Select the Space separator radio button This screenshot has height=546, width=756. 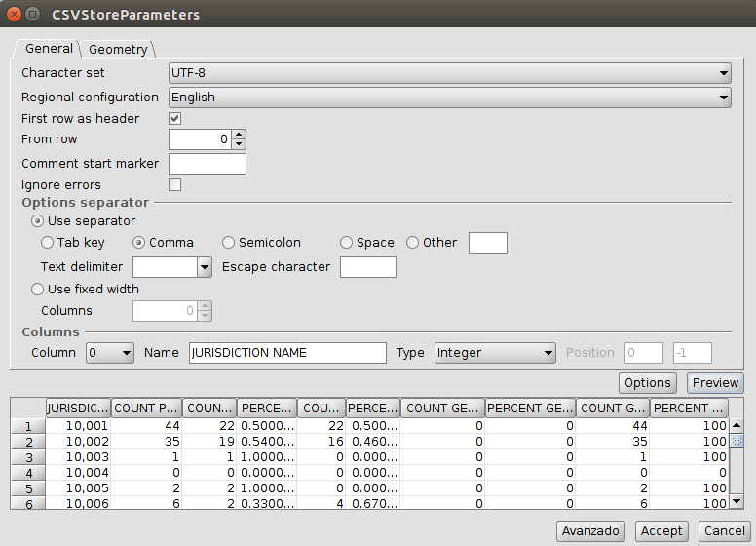coord(346,243)
